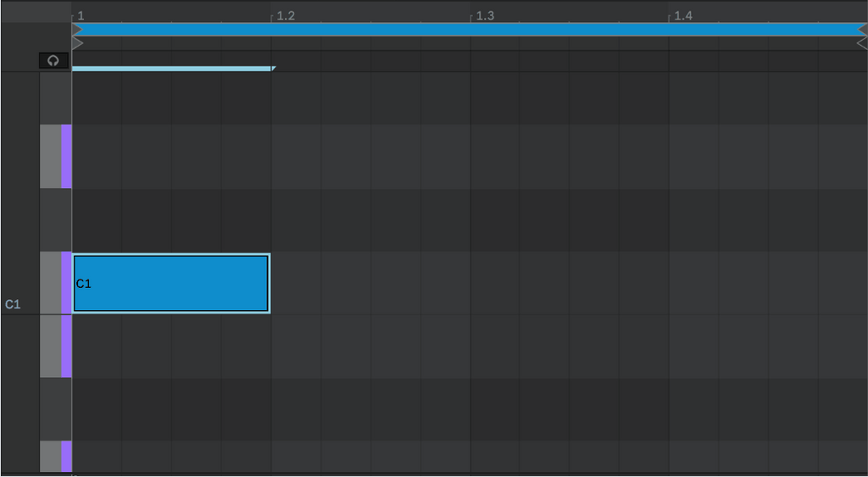Click the right edge of the loop brace
868x477 pixels.
[862, 30]
